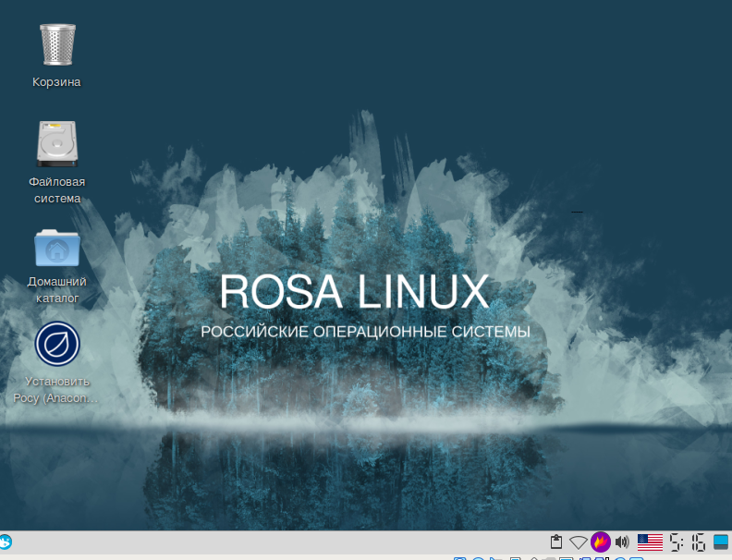Switch keyboard layout via the US flag
Image resolution: width=732 pixels, height=560 pixels.
pyautogui.click(x=651, y=542)
